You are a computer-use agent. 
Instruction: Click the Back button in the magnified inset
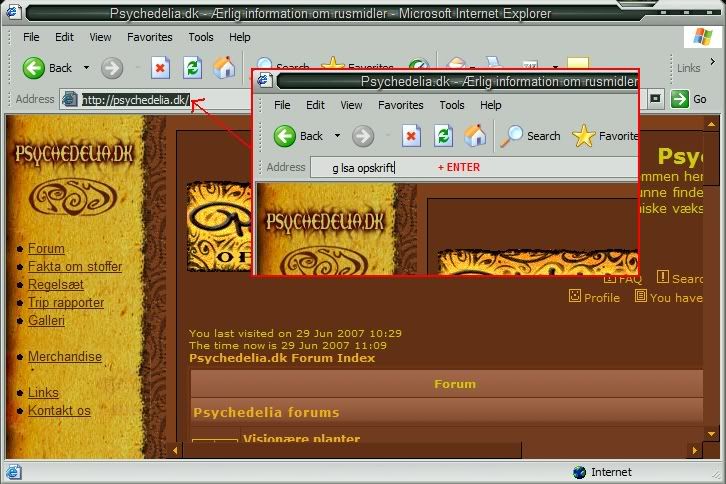click(x=298, y=136)
